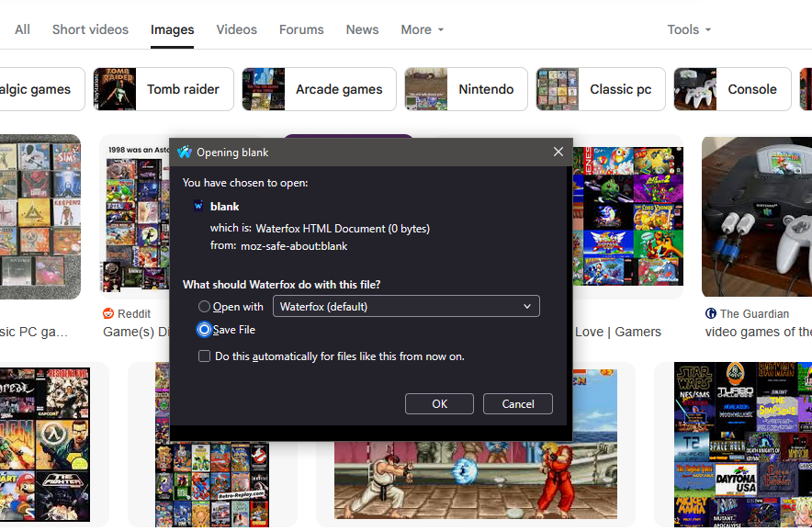Click the Reddit favicon icon
This screenshot has height=531, width=812.
108,313
